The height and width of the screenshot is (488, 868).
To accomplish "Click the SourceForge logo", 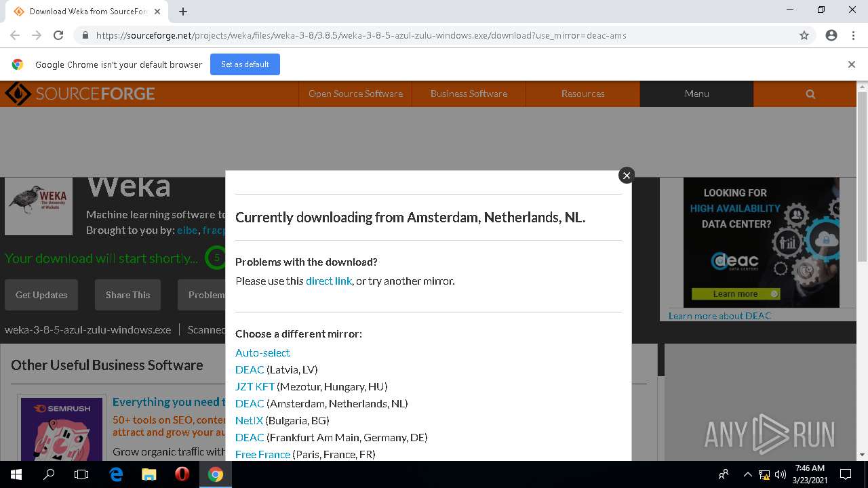I will tap(80, 94).
